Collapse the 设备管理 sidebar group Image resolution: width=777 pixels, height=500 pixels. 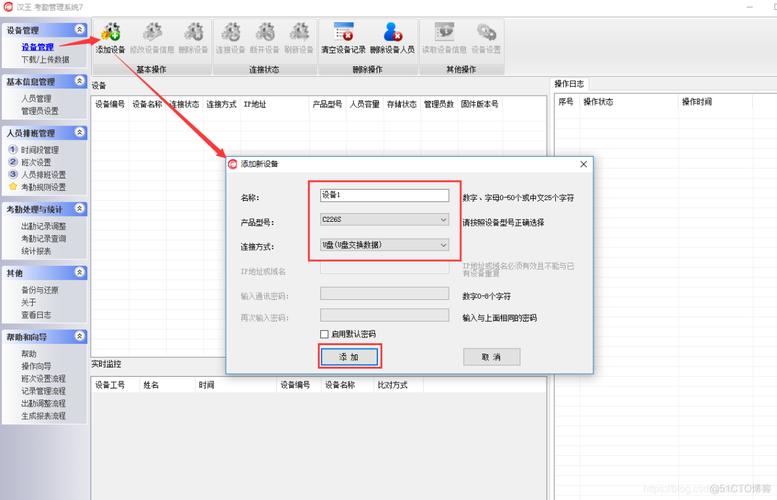click(79, 30)
